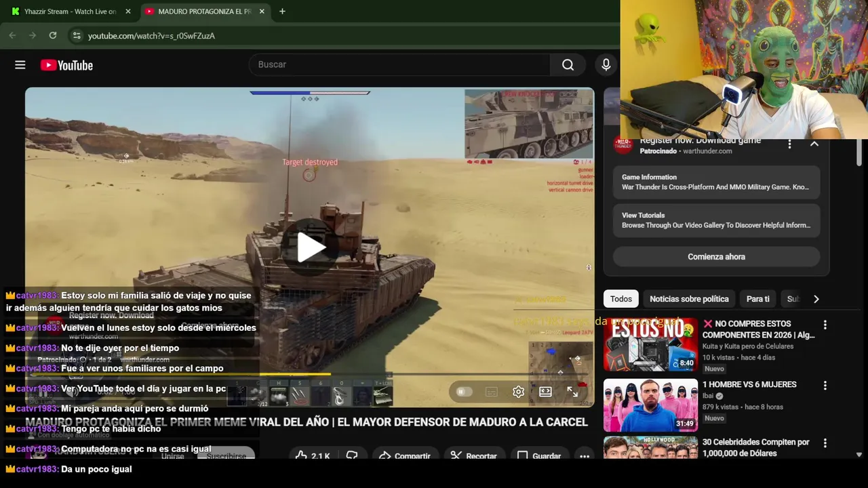Screen dimensions: 868x488
Task: Reload the page in the browser
Action: 53,35
